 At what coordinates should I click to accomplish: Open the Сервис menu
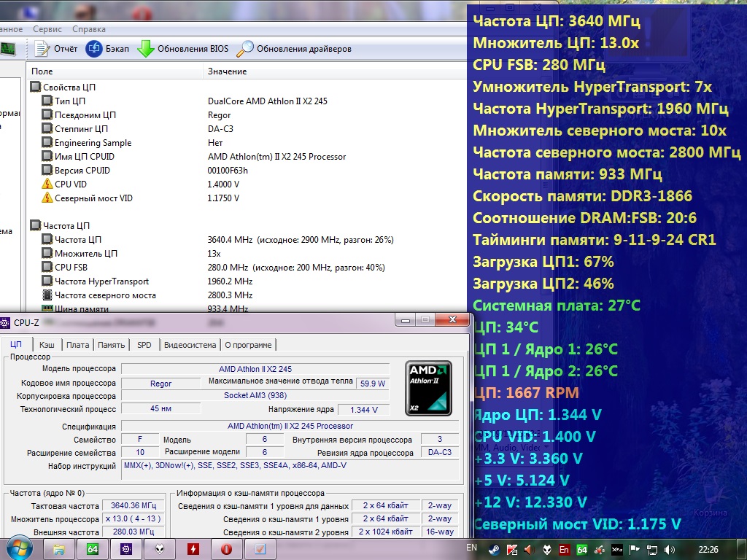pyautogui.click(x=47, y=29)
